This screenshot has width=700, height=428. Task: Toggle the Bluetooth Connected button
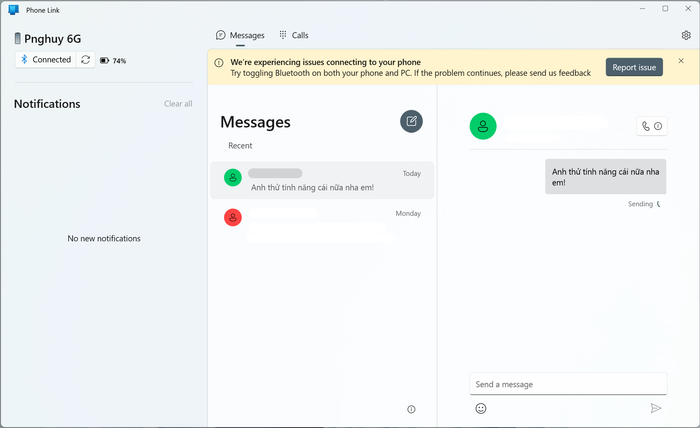point(45,60)
